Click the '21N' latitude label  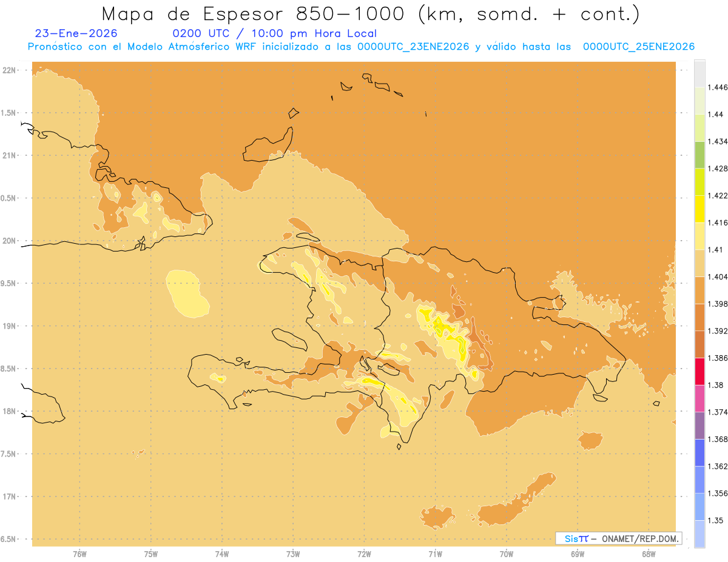(10, 155)
